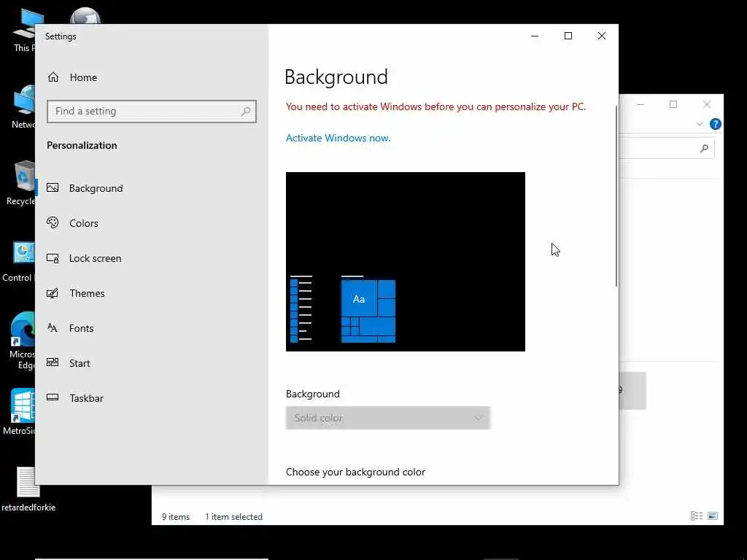Viewport: 747px width, 560px height.
Task: Click the activation warning message in red
Action: (x=436, y=106)
